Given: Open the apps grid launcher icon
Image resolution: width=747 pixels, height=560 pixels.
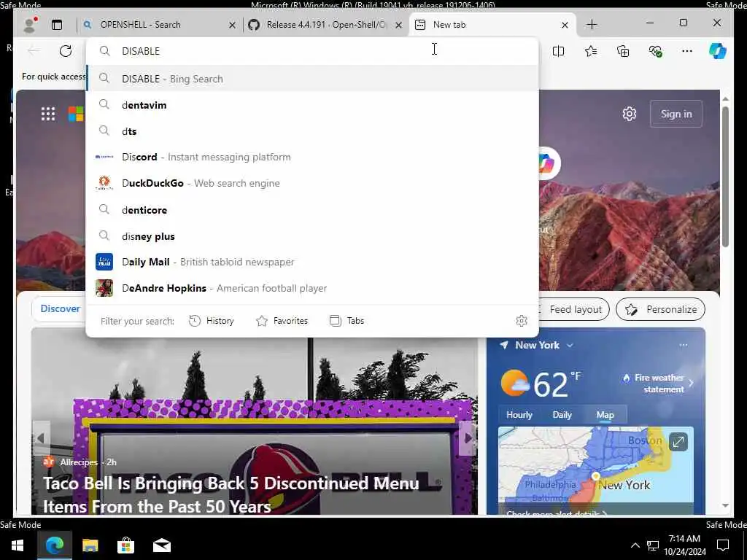Looking at the screenshot, I should click(x=48, y=114).
